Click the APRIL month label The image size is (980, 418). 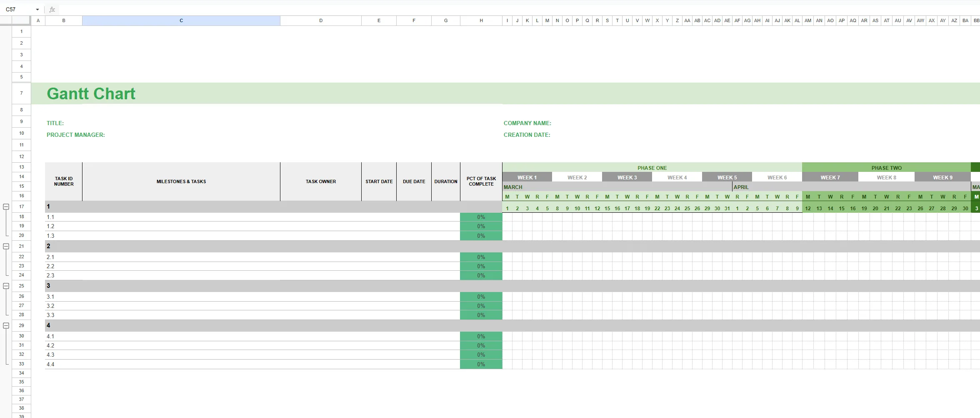[741, 187]
